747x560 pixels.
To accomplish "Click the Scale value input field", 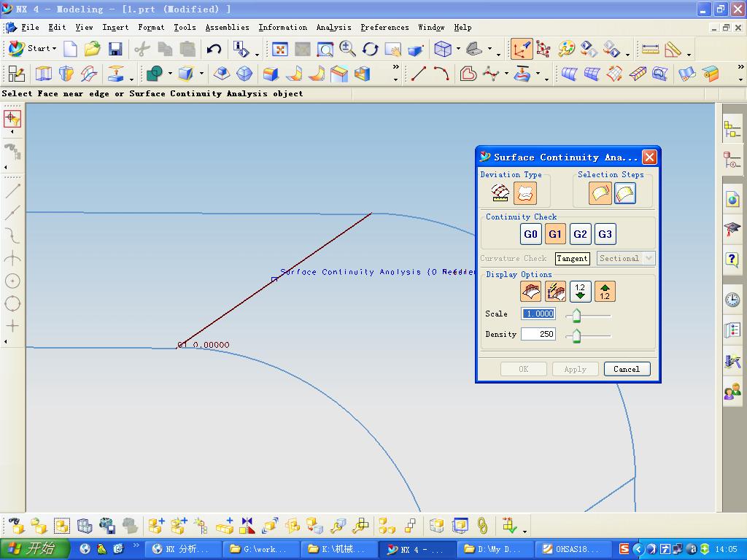I will point(538,314).
